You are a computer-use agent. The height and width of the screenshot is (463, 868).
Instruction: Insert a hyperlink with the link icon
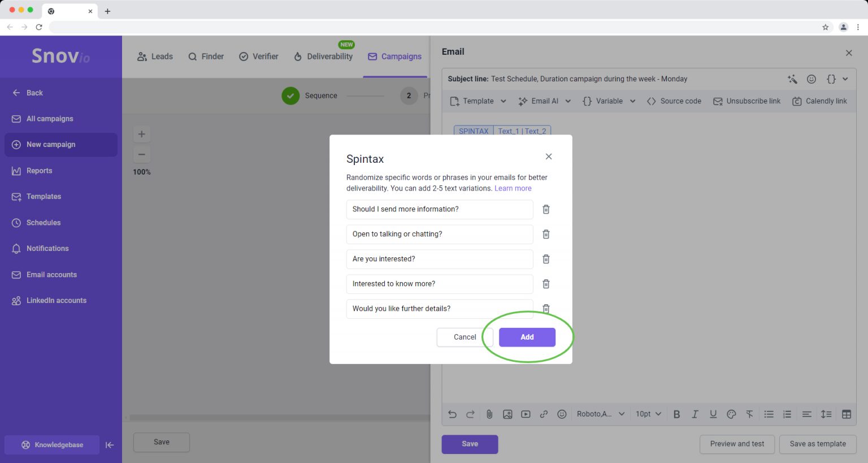coord(544,414)
